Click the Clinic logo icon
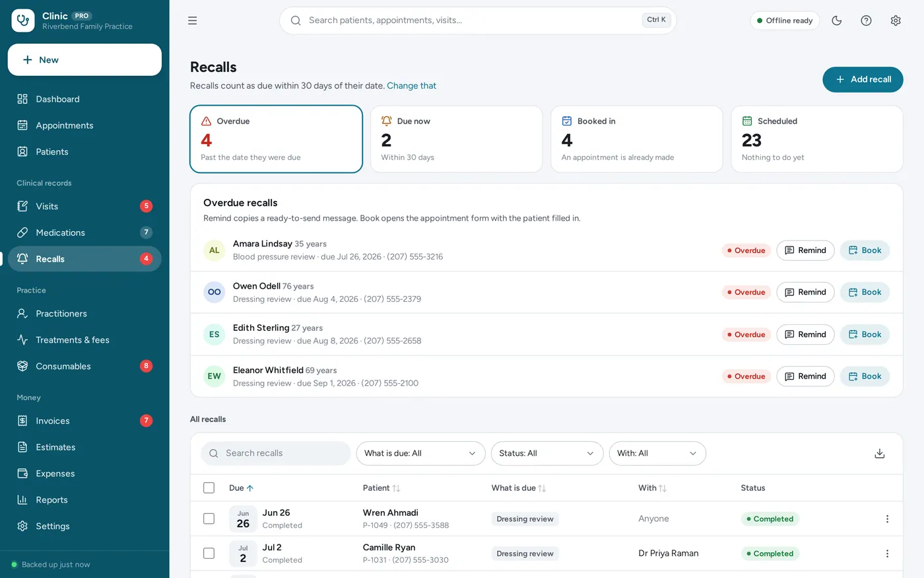This screenshot has height=578, width=924. pyautogui.click(x=23, y=20)
